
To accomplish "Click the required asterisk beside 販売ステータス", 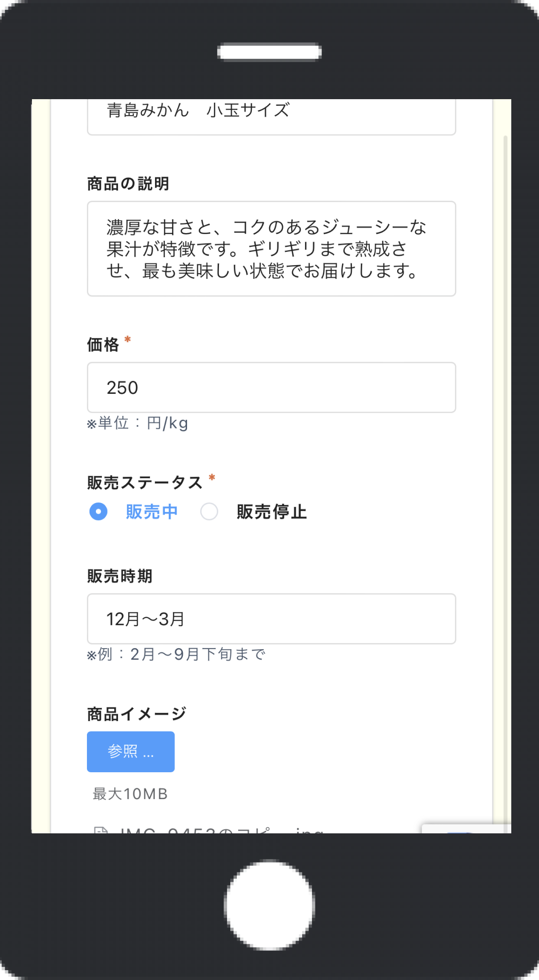I will (x=212, y=478).
